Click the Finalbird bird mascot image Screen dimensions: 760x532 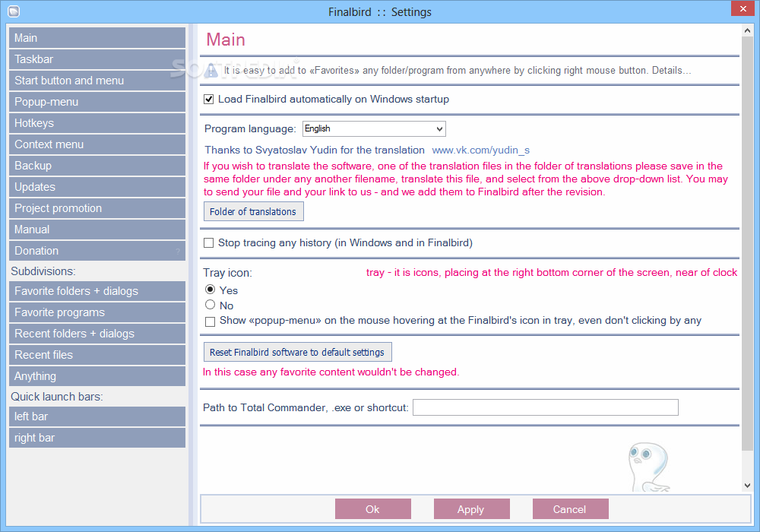point(648,467)
